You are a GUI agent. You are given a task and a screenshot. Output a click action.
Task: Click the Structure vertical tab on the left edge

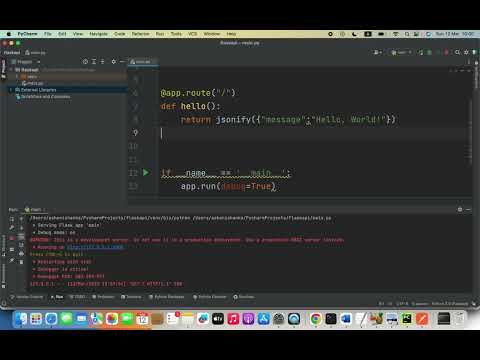pyautogui.click(x=3, y=246)
